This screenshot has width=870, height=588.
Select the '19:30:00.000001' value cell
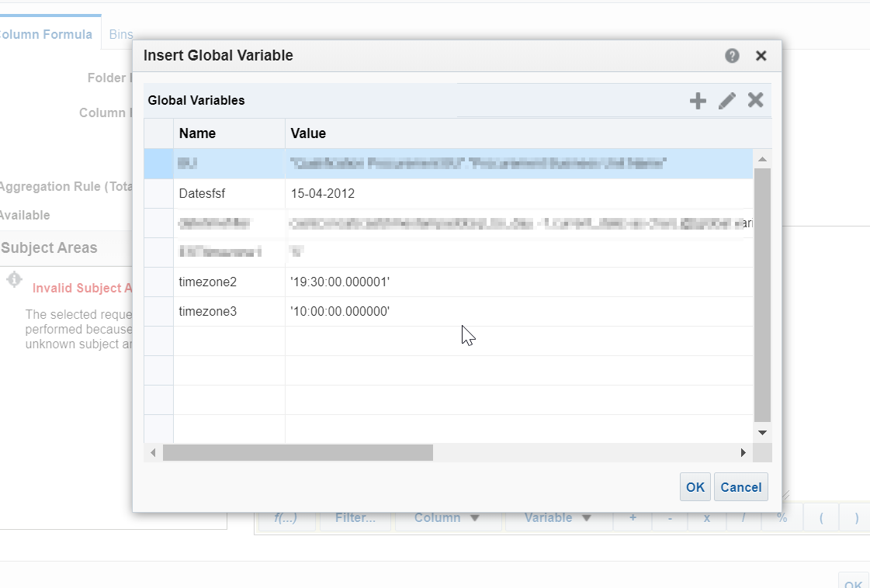tap(518, 282)
